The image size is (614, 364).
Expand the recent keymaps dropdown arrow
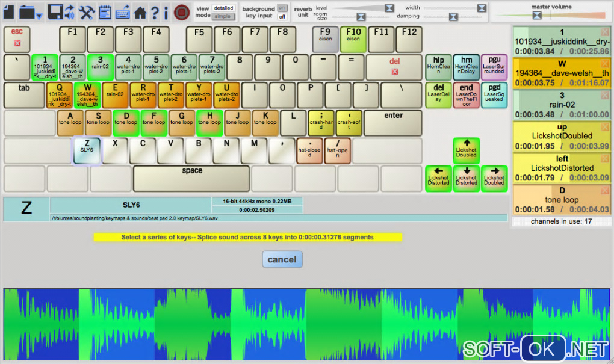[x=39, y=16]
